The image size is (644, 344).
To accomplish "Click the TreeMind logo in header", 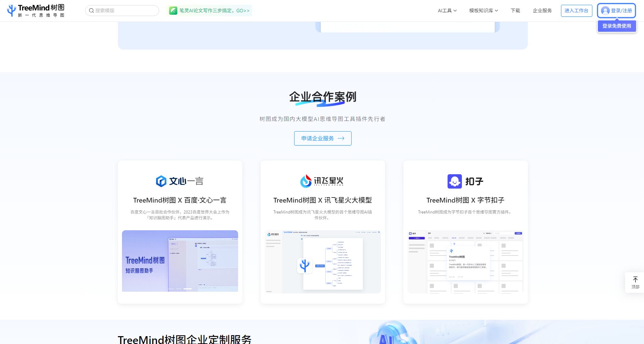I will pos(36,11).
